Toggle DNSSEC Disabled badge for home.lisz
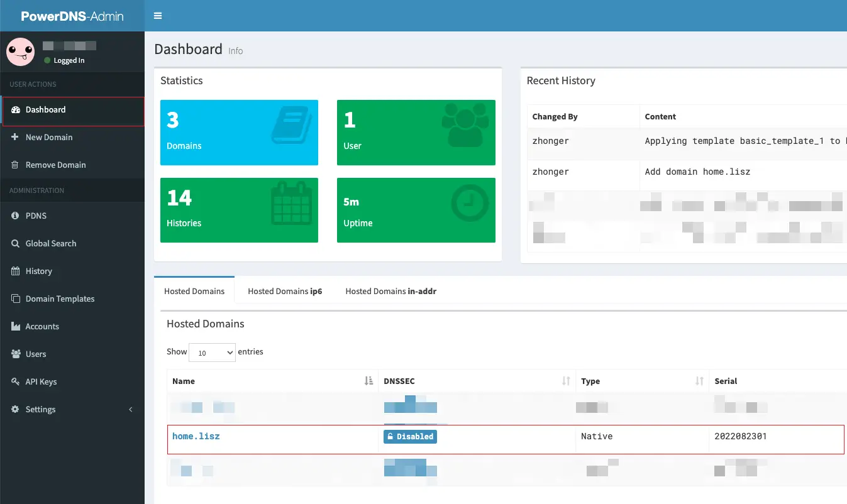 (410, 436)
